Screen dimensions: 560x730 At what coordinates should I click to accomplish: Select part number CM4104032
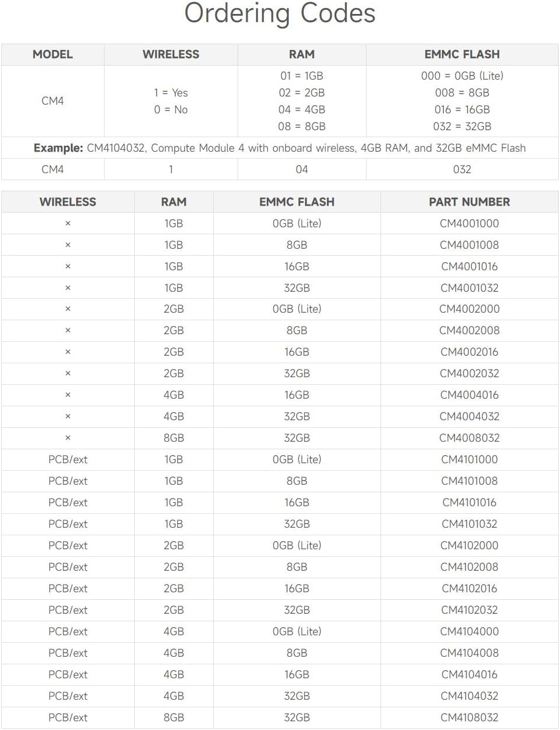coord(469,696)
